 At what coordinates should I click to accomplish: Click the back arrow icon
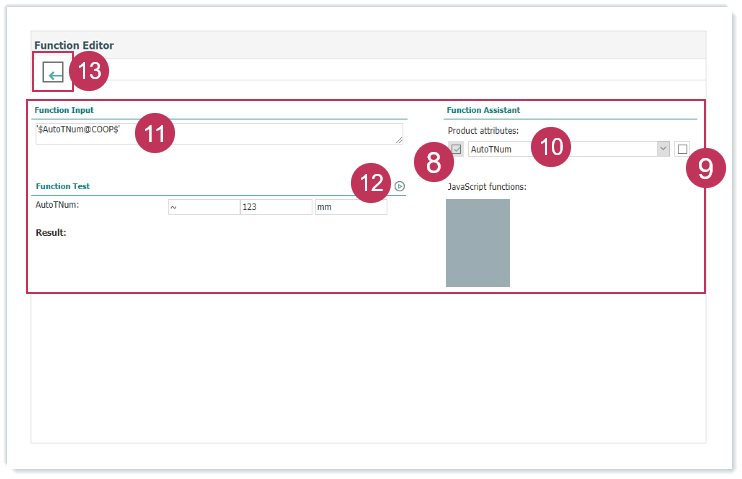coord(54,74)
